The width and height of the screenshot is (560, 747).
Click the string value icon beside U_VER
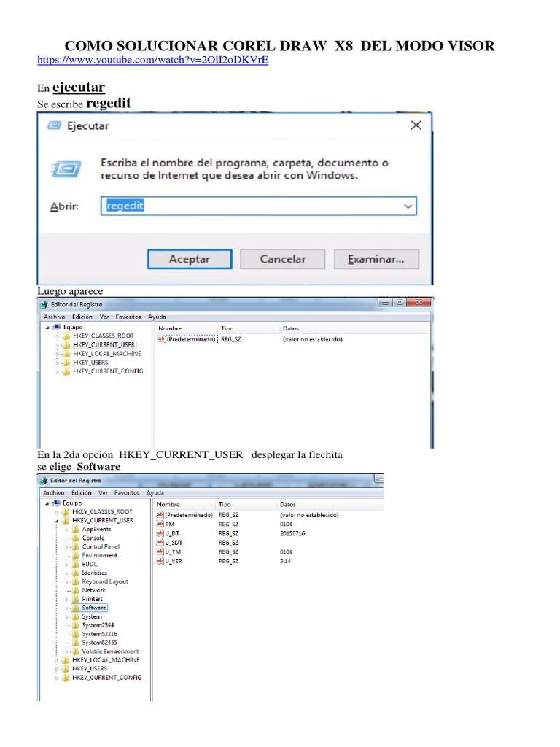point(160,561)
